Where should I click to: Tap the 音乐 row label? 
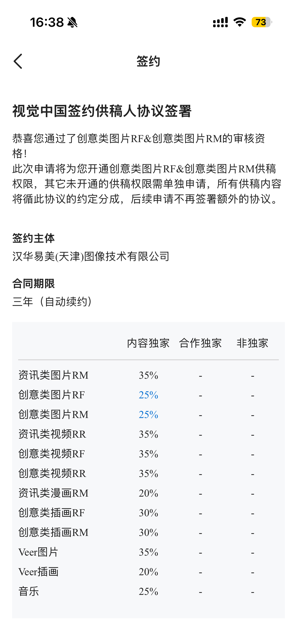click(x=28, y=592)
